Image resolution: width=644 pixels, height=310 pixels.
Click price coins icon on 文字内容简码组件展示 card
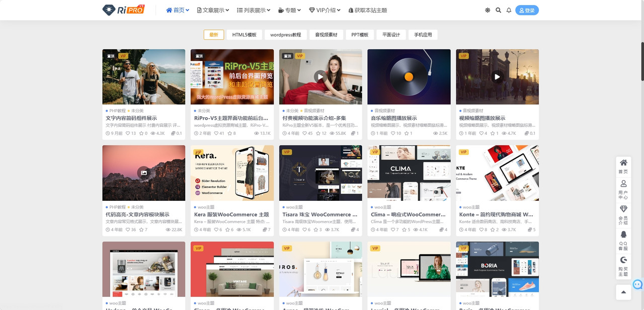click(174, 133)
